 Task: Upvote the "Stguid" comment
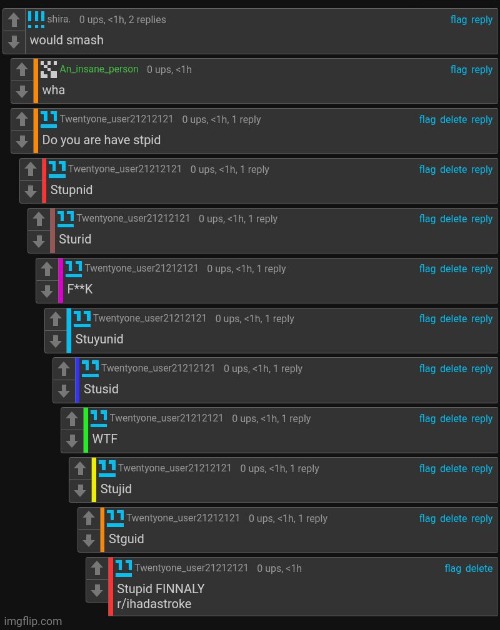point(89,518)
